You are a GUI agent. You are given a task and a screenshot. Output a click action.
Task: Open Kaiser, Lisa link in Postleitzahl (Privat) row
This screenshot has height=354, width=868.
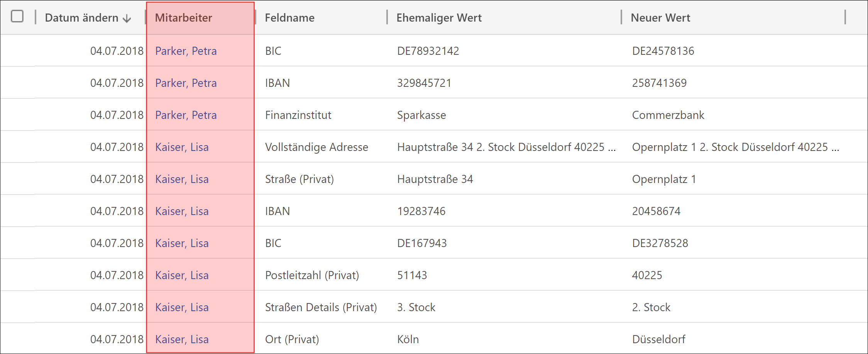coord(182,275)
